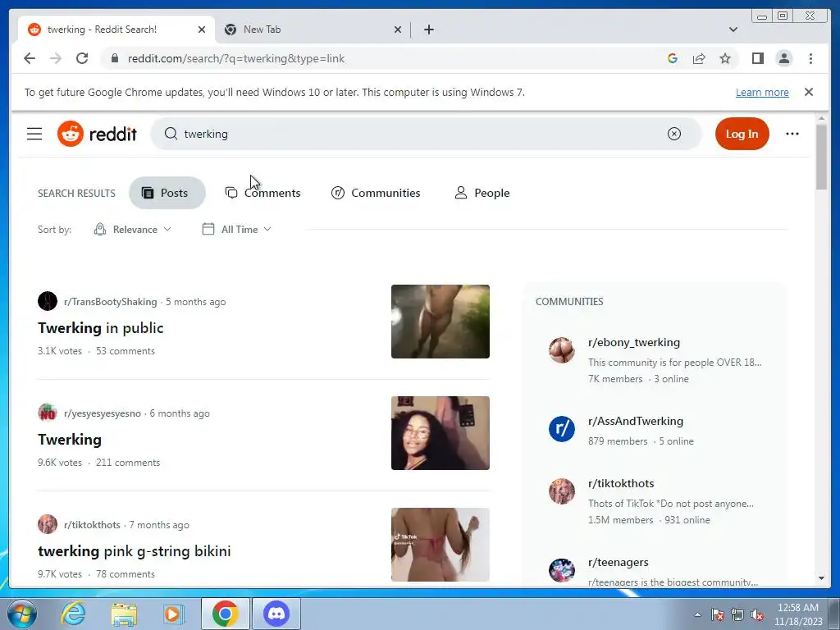Switch to the New Tab browser tab
The image size is (840, 630).
tap(312, 30)
